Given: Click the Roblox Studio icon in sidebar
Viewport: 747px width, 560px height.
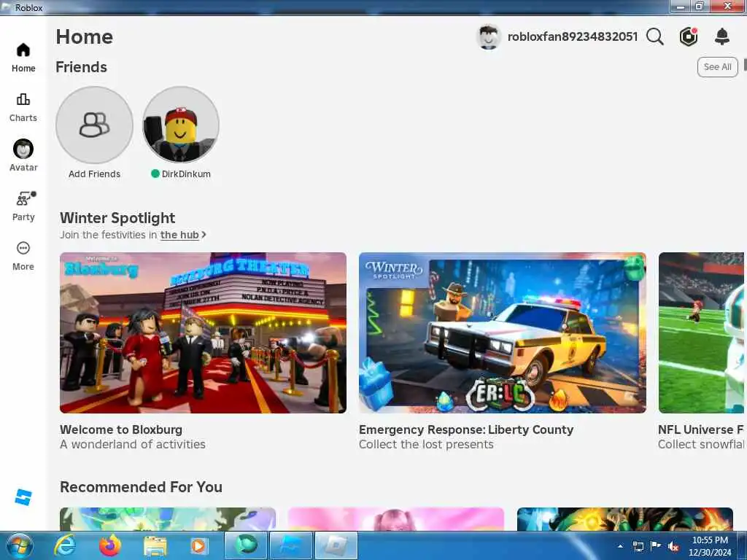Looking at the screenshot, I should coord(23,497).
